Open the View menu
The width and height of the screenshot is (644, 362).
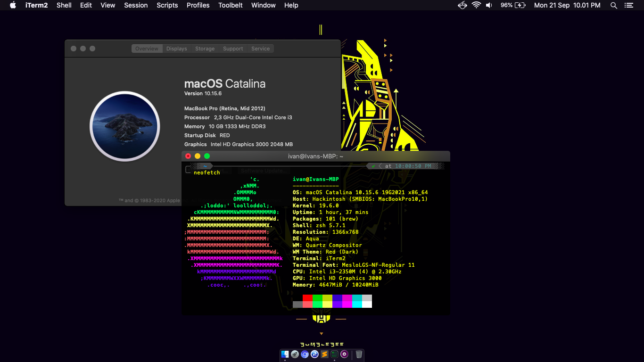(x=108, y=5)
